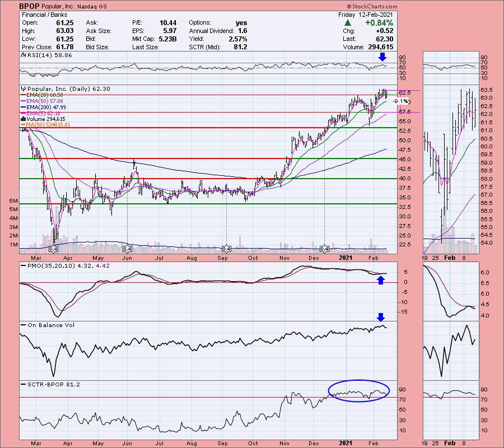Click the 0.4 dividend marker in December
504x448 pixels.
pos(324,249)
